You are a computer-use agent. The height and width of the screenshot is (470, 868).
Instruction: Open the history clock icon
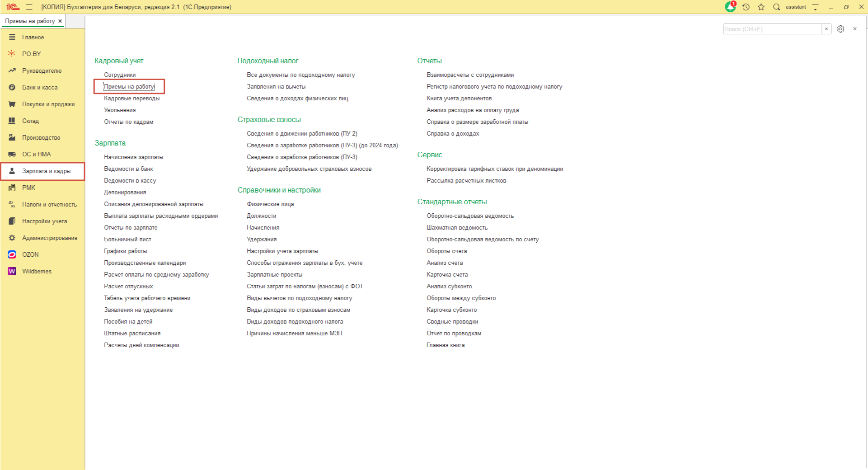click(x=746, y=7)
